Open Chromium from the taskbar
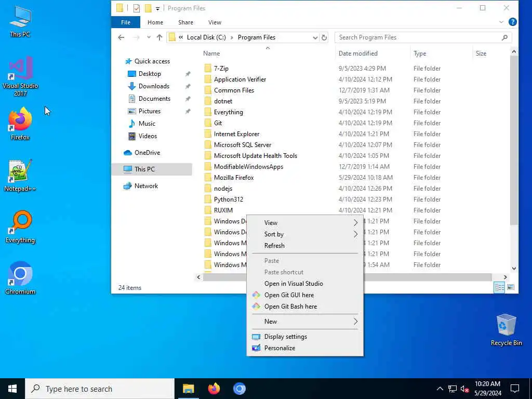The width and height of the screenshot is (532, 399). pyautogui.click(x=239, y=389)
